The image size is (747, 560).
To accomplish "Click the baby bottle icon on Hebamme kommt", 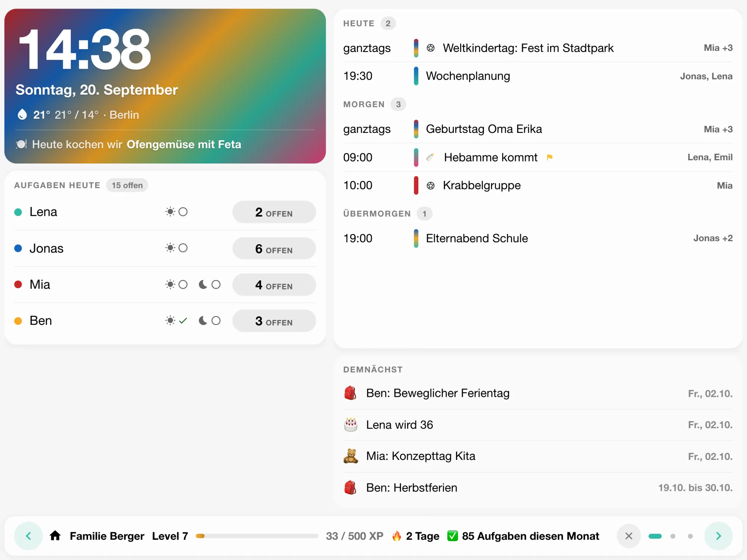I will coord(431,157).
